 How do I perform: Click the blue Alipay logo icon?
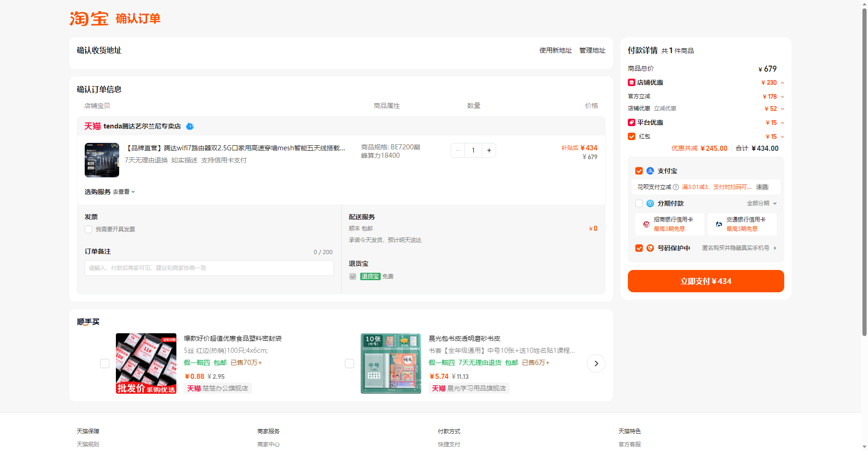point(650,171)
